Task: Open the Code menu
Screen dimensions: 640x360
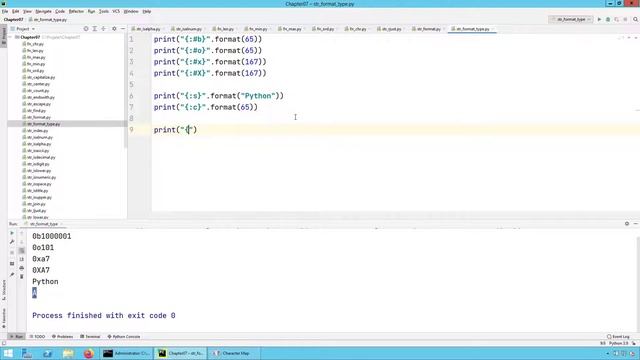Action: point(60,11)
